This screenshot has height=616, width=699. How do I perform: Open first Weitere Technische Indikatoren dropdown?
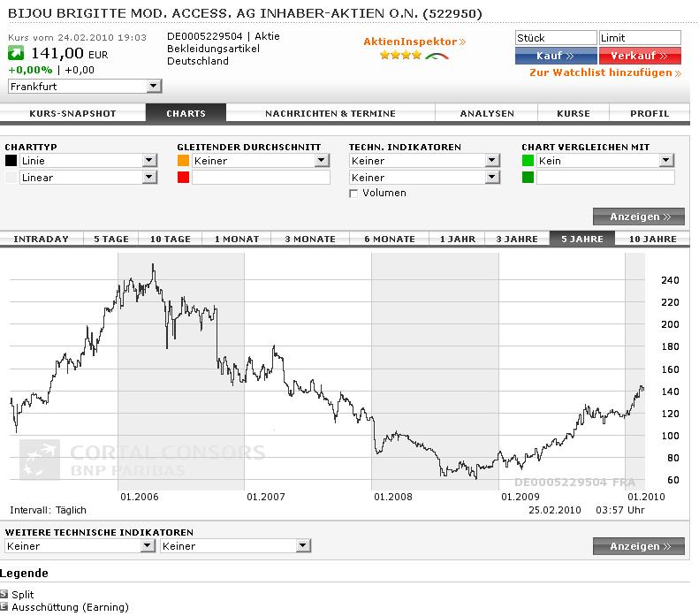80,545
